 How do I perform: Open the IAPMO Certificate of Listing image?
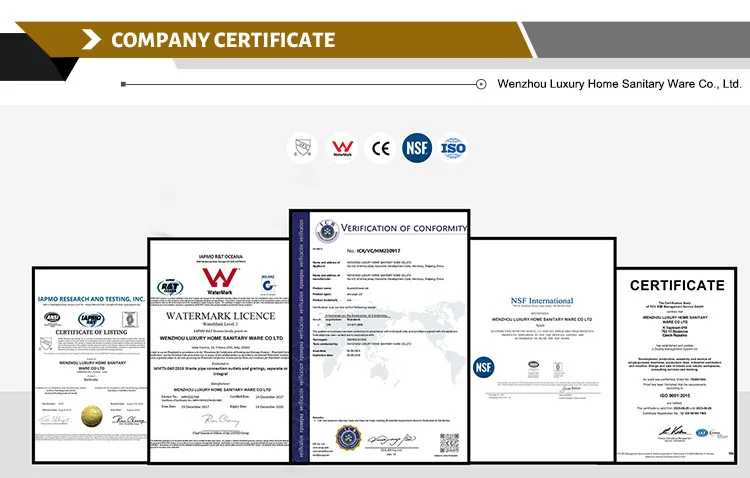pyautogui.click(x=90, y=366)
